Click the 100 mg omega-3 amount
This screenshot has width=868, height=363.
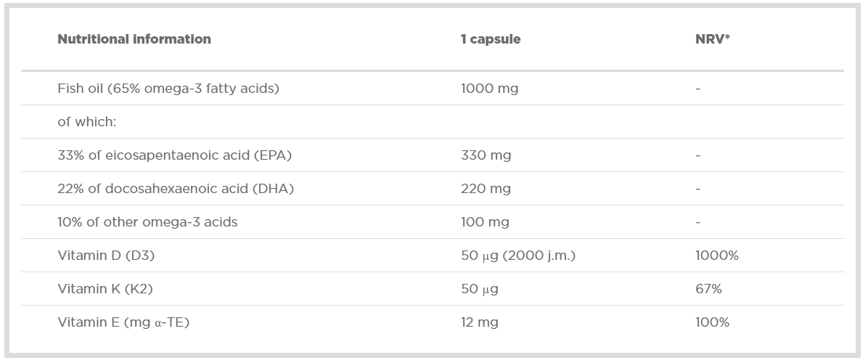click(484, 222)
